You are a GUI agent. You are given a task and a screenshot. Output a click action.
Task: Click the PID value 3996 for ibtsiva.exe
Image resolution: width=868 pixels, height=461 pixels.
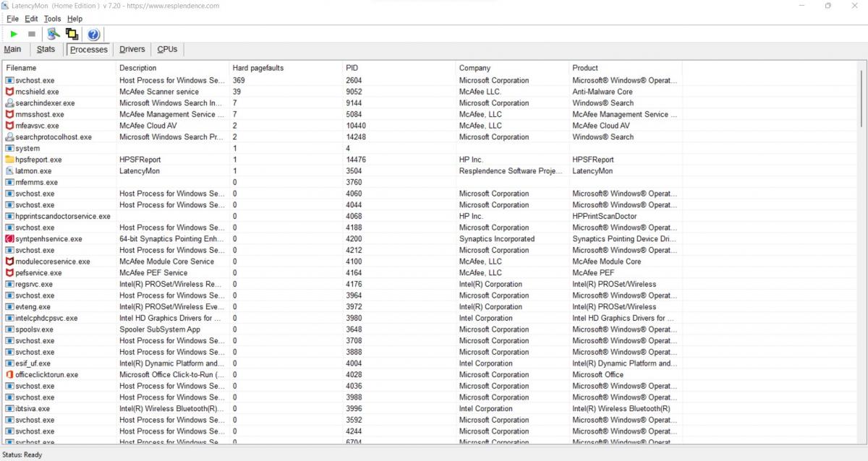point(354,409)
